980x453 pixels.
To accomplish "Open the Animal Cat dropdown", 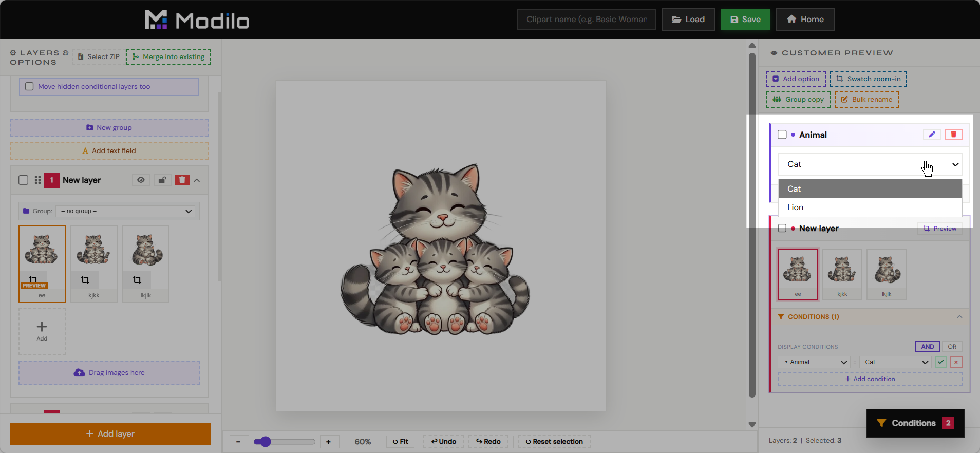I will coord(870,164).
